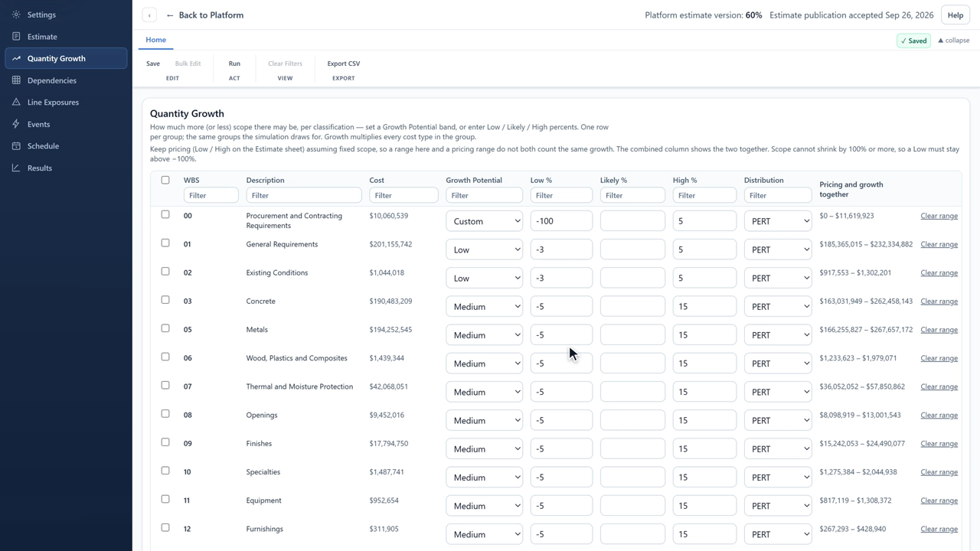980x551 pixels.
Task: Open Distribution dropdown for Finishes row
Action: [x=778, y=448]
